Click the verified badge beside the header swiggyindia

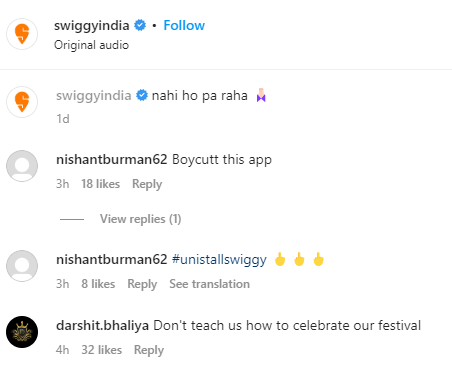coord(140,25)
